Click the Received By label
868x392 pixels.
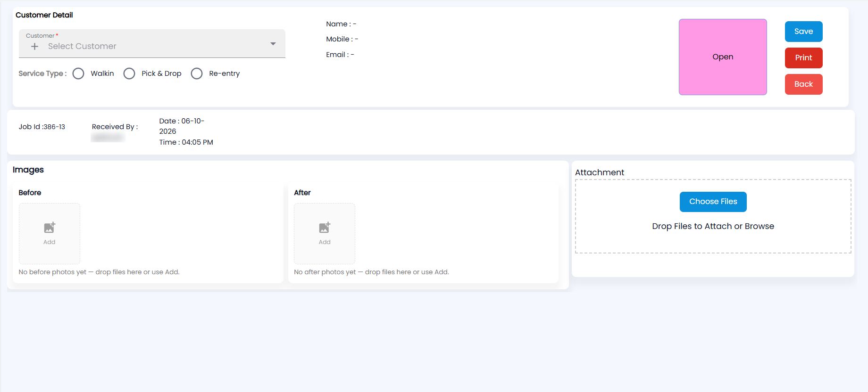115,127
